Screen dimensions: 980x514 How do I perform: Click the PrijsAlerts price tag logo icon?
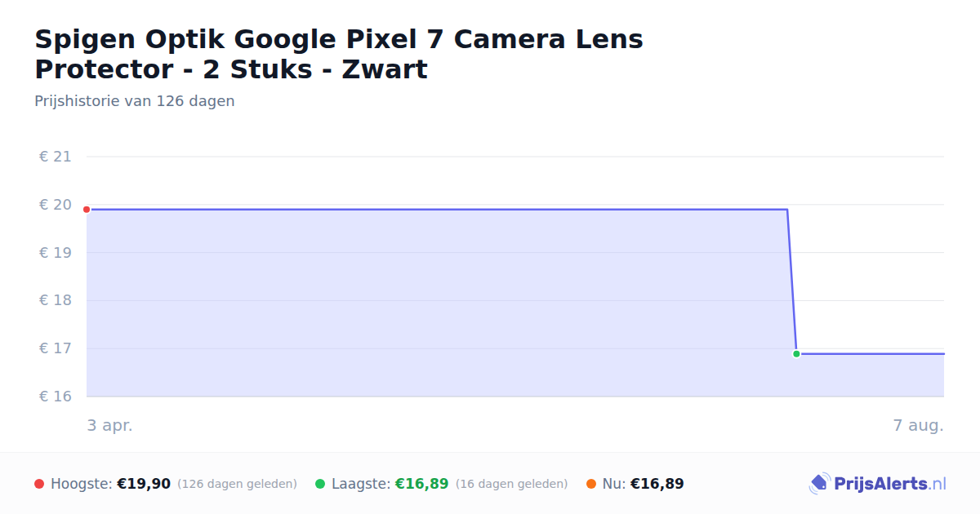[819, 484]
